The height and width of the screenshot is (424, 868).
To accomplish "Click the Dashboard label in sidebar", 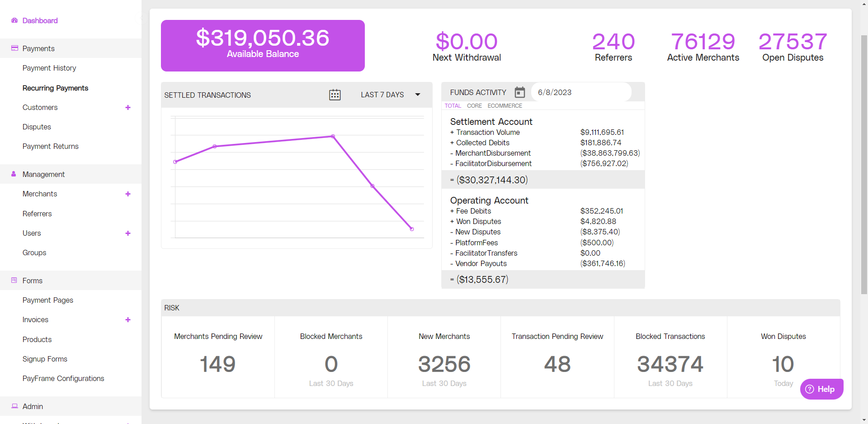I will point(40,20).
